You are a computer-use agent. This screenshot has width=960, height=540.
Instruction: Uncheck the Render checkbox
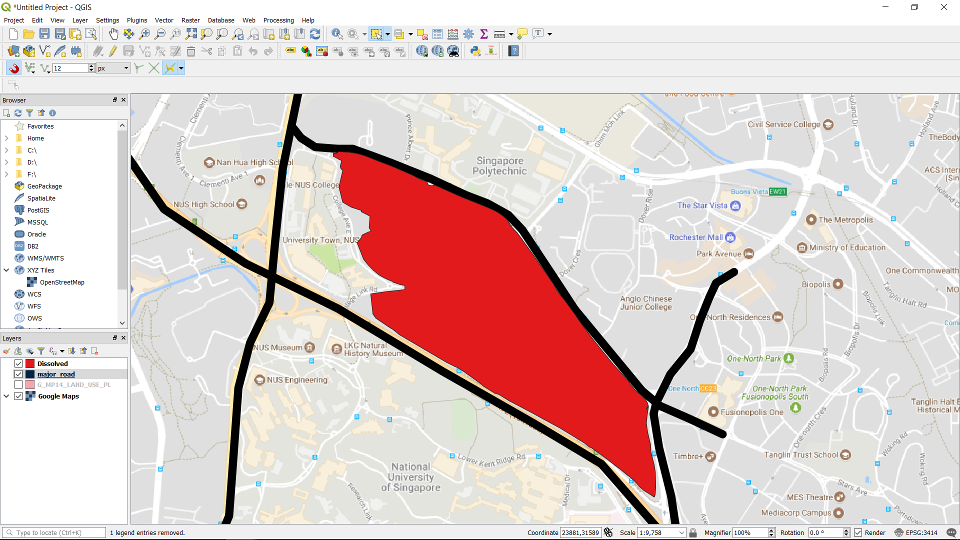(858, 533)
